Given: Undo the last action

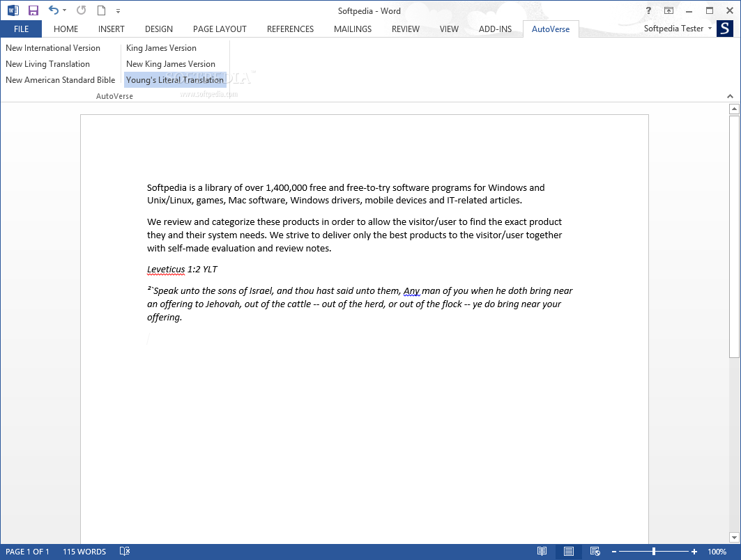Looking at the screenshot, I should (x=54, y=10).
